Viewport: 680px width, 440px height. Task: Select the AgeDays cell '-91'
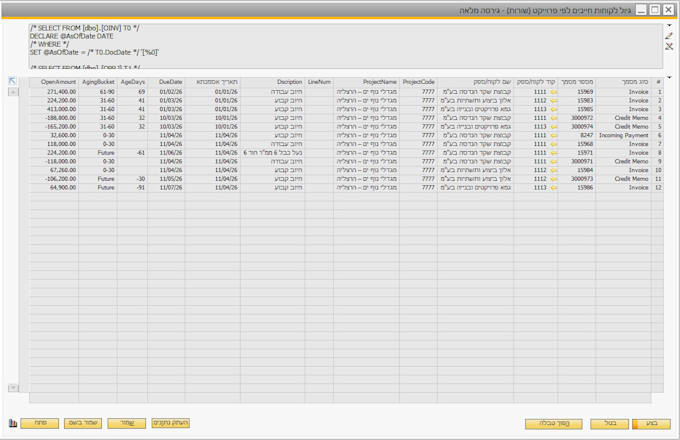[x=132, y=187]
